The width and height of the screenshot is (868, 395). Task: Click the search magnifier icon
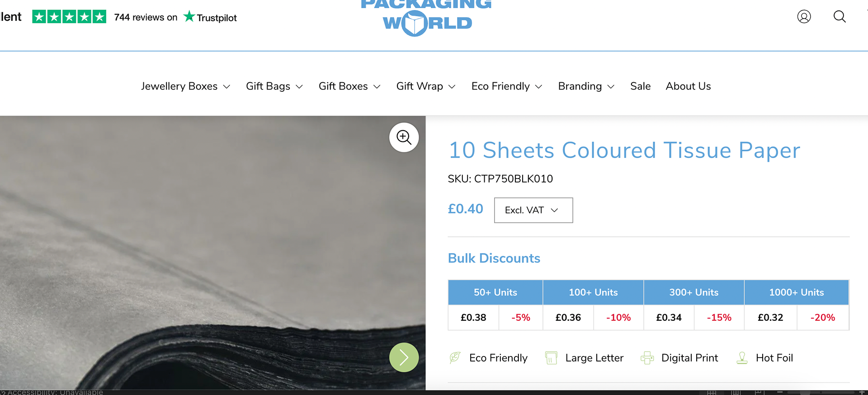tap(840, 17)
